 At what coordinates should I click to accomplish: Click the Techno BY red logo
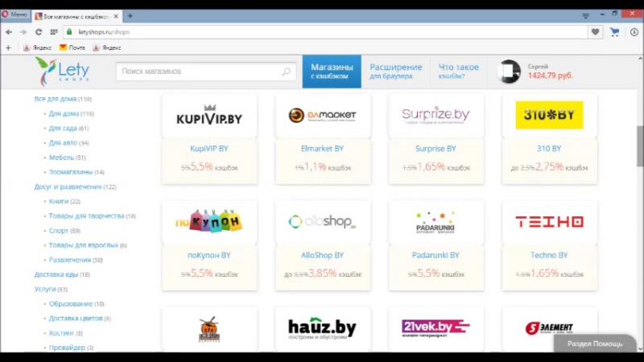[x=549, y=222]
